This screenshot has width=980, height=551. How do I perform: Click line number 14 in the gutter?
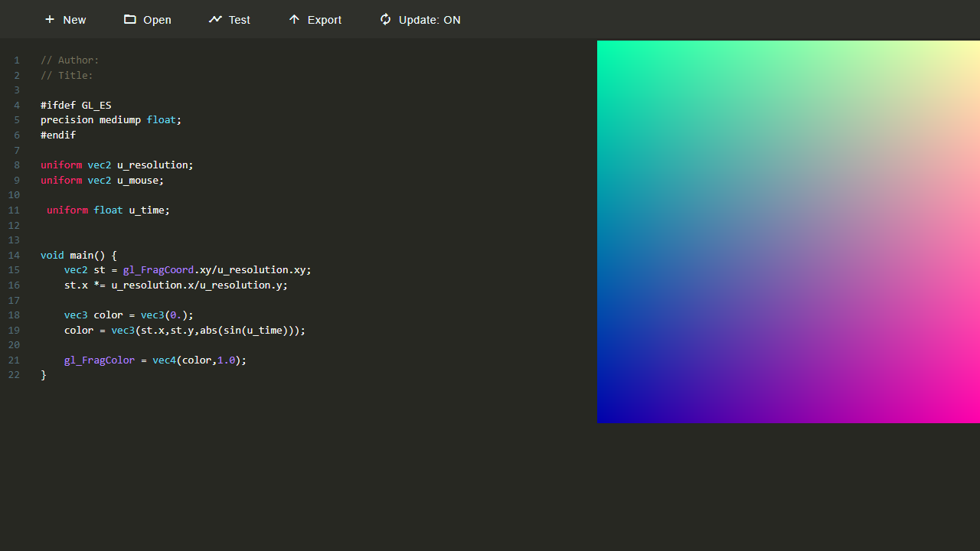[15, 256]
